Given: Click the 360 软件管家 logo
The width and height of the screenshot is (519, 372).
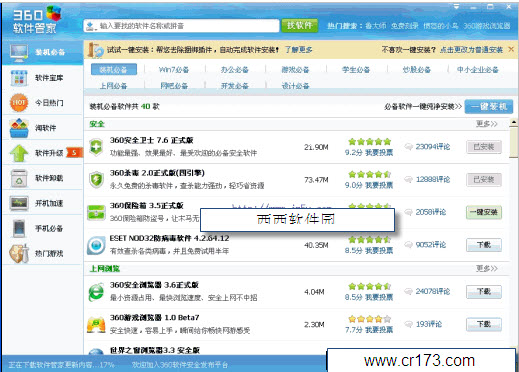Looking at the screenshot, I should click(x=37, y=20).
